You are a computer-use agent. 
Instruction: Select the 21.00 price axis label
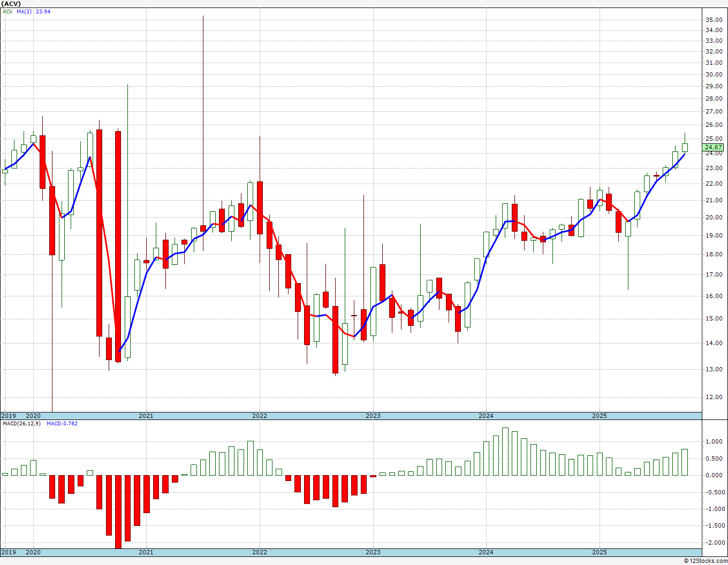click(714, 200)
